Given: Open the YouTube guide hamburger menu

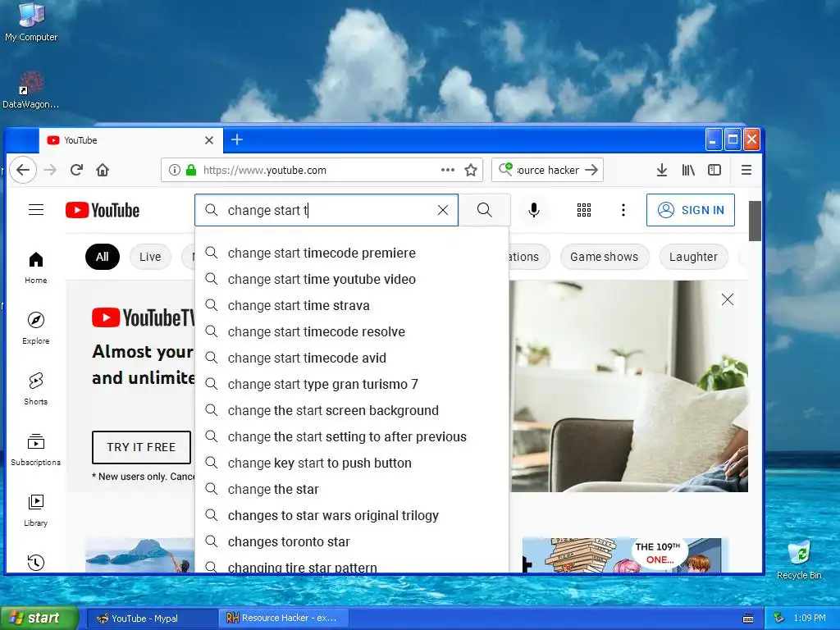Looking at the screenshot, I should (x=36, y=210).
